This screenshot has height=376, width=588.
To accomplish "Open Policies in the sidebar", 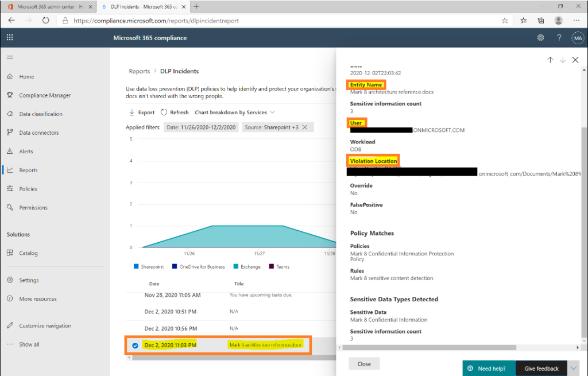I will click(28, 189).
